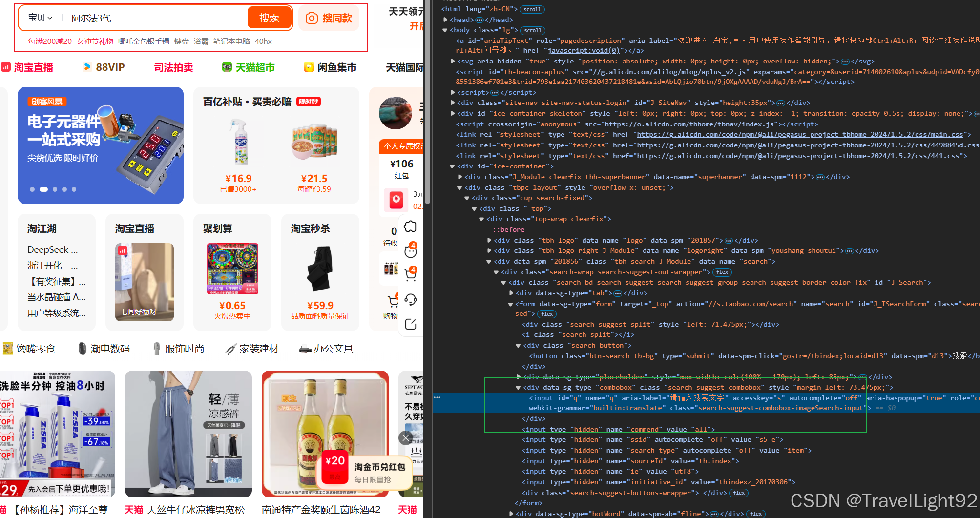Screen dimensions: 980x518
Task: Click the 女神节礼物 hot search link
Action: pos(95,41)
